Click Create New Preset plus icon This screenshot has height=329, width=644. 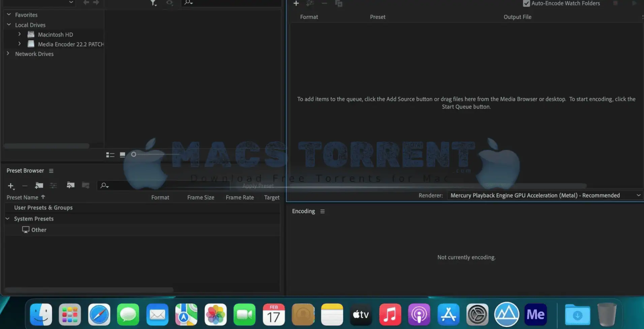click(x=11, y=186)
